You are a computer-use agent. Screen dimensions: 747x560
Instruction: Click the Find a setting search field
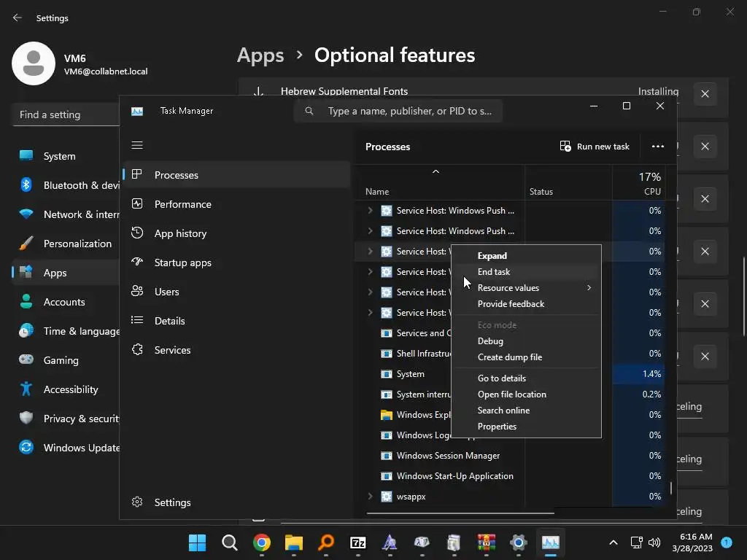66,114
